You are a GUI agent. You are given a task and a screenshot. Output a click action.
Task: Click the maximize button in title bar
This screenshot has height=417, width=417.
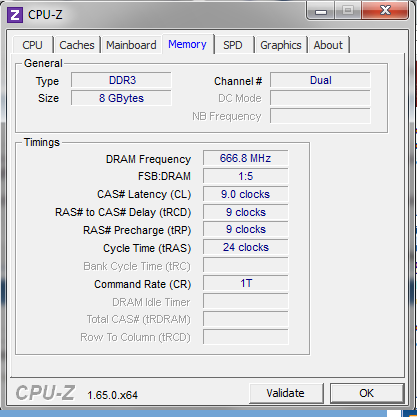click(x=348, y=11)
